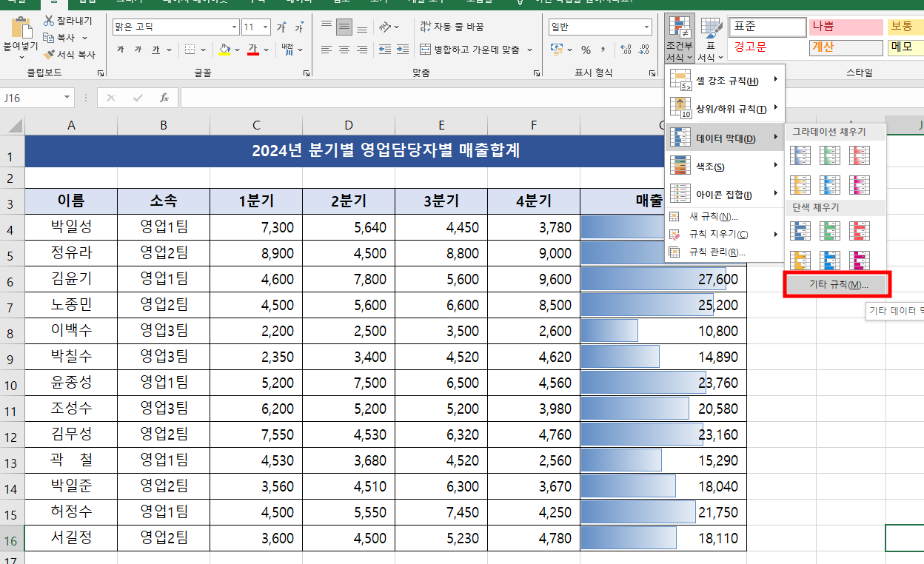Click the accounting number format icon
This screenshot has width=924, height=564.
[x=557, y=50]
